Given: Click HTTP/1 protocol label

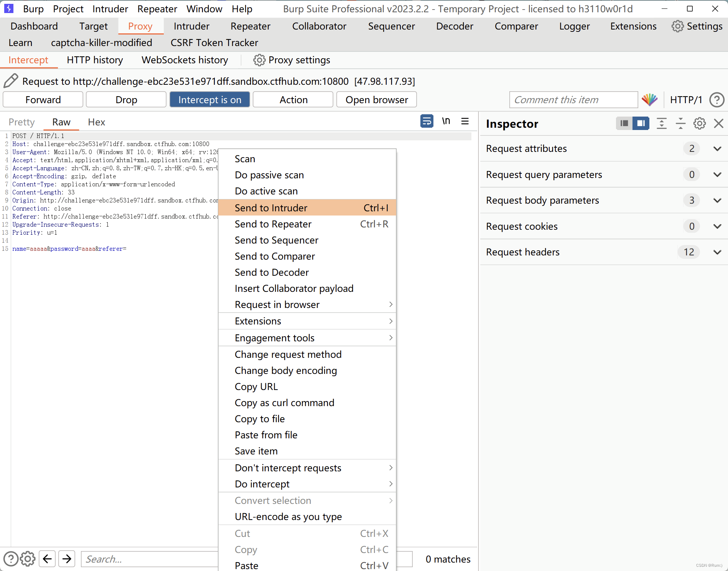Looking at the screenshot, I should (686, 100).
